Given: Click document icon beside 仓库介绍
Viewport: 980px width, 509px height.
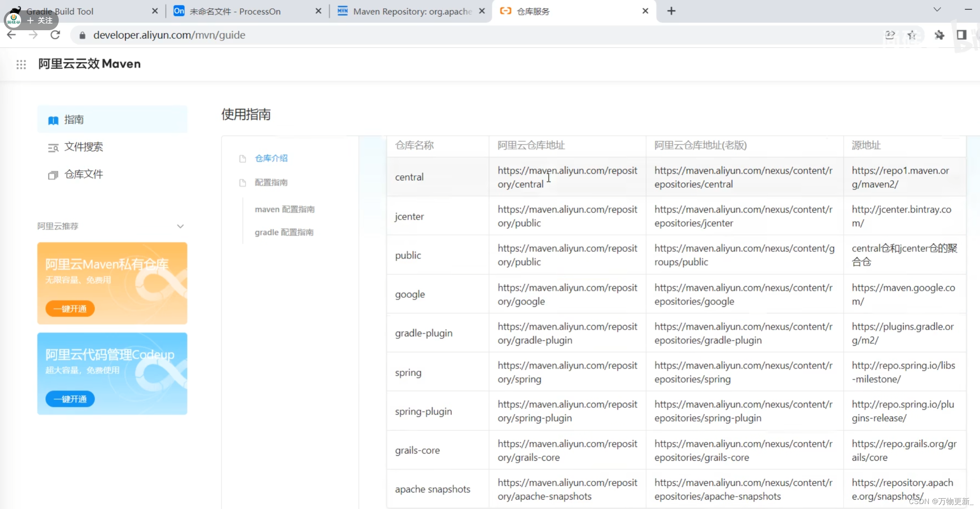Looking at the screenshot, I should 243,158.
